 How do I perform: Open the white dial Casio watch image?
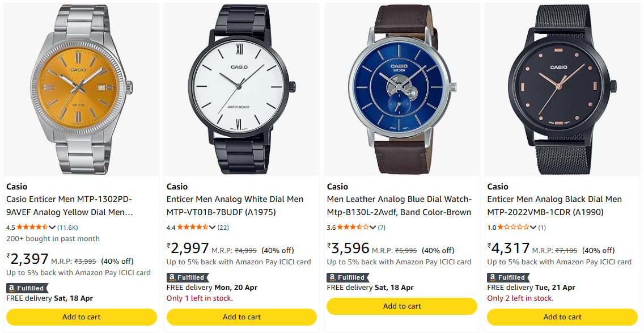[x=242, y=88]
